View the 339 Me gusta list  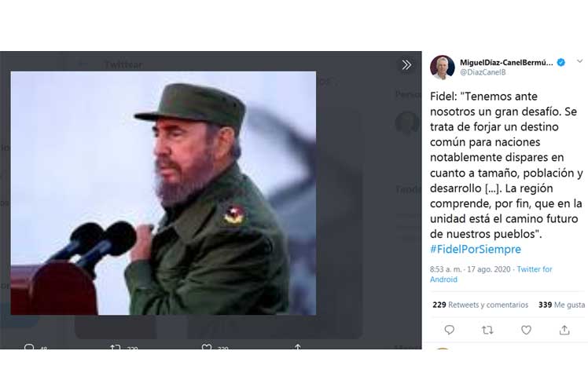click(561, 305)
